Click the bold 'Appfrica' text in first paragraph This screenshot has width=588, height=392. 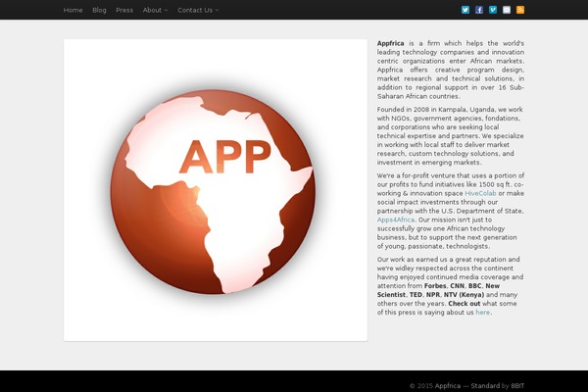[x=390, y=43]
